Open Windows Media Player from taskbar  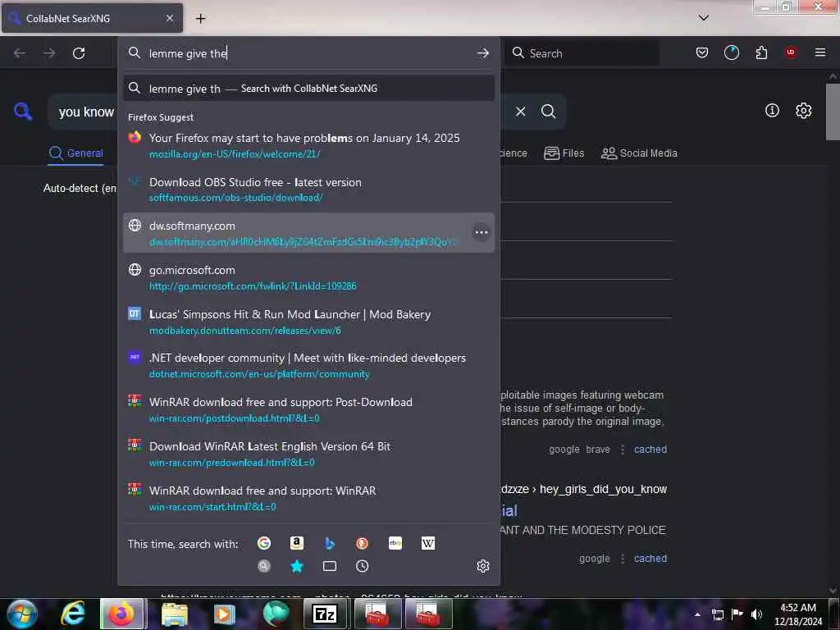[x=225, y=614]
